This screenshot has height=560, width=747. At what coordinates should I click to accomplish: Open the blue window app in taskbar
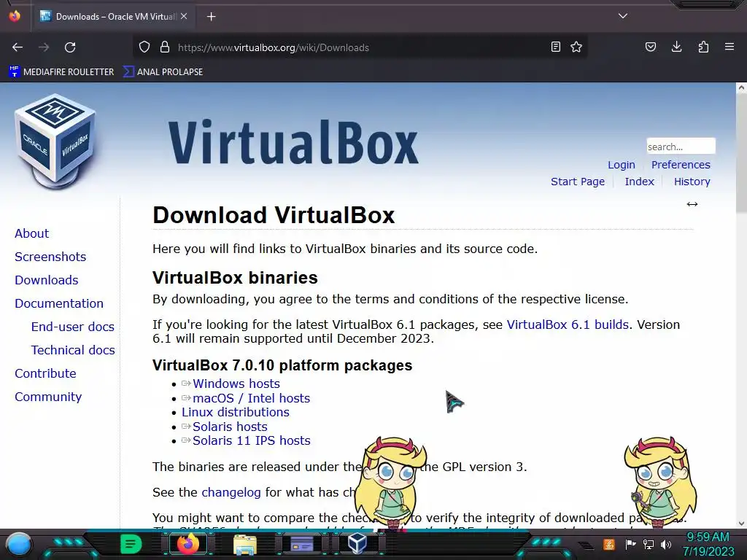pos(302,544)
